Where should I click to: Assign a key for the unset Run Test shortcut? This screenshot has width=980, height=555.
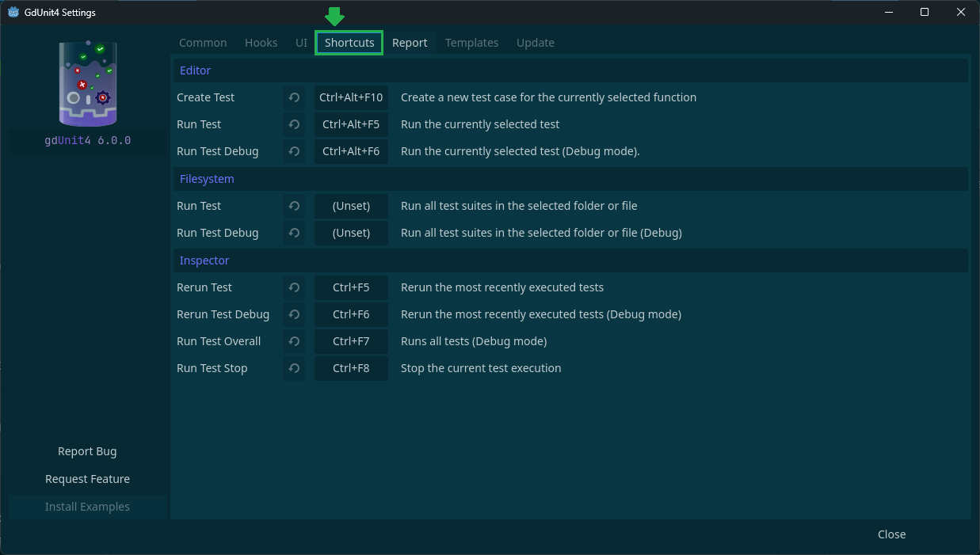(351, 206)
